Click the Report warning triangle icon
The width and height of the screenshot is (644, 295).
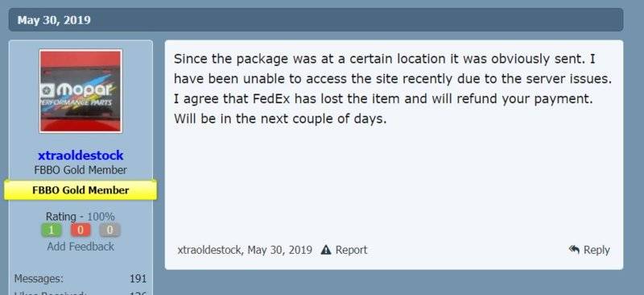(326, 250)
